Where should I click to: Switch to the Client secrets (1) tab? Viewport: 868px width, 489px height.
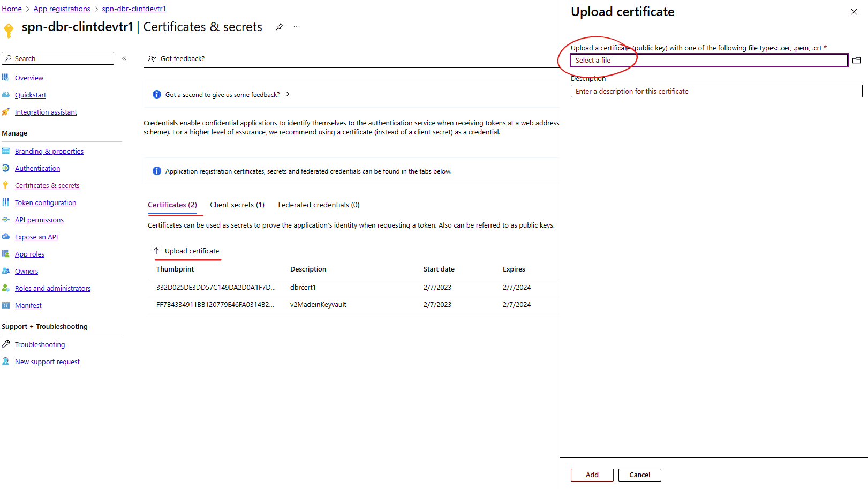click(237, 205)
